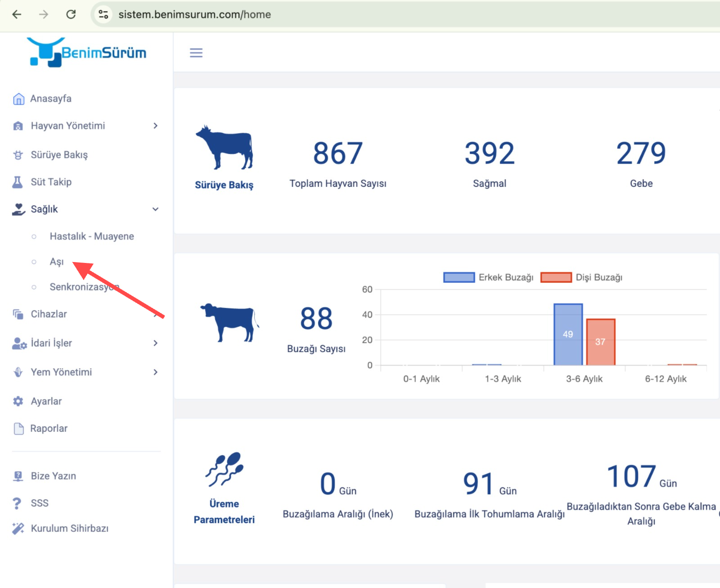Screen dimensions: 720x588
Task: Open Hastalık - Muayene menu item
Action: (92, 236)
